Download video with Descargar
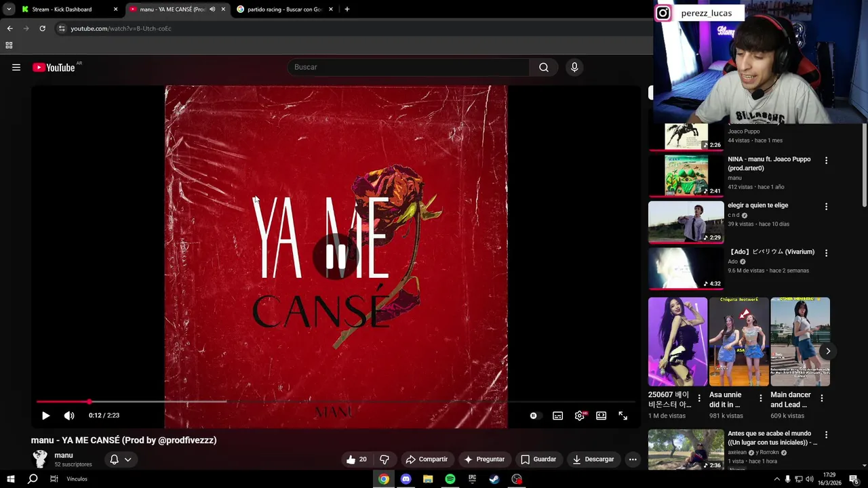Screen dimensions: 868x488 593,459
